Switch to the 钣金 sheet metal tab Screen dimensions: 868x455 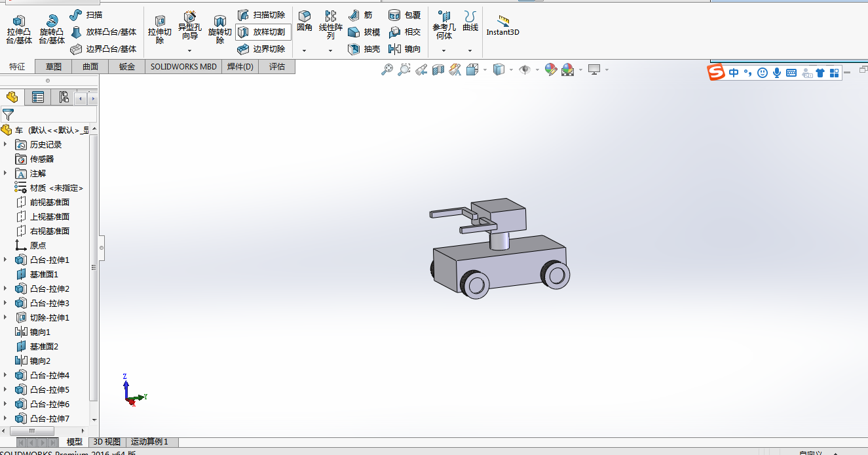point(127,66)
